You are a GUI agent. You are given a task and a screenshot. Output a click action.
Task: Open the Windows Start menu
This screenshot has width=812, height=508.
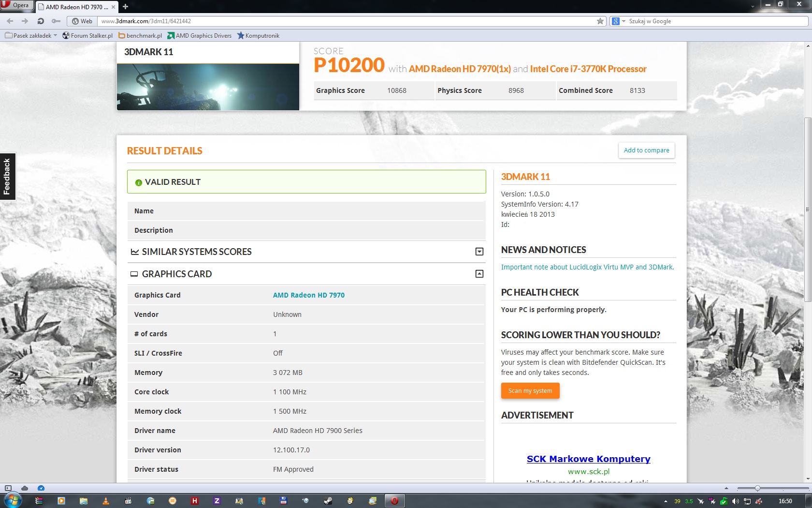13,500
